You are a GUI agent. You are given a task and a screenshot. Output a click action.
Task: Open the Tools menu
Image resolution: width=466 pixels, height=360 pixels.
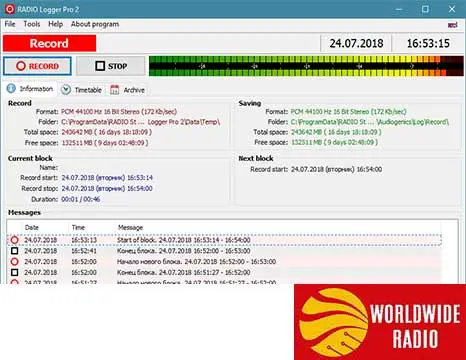32,24
